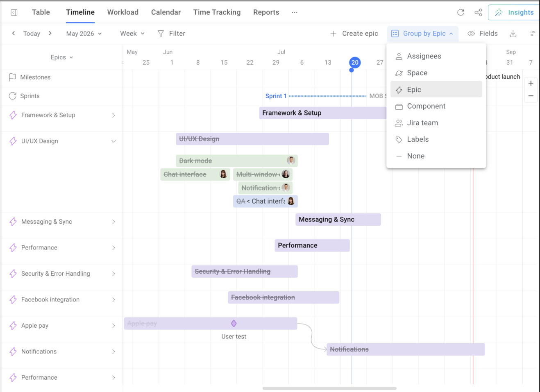Group by Component
540x392 pixels.
click(x=436, y=106)
